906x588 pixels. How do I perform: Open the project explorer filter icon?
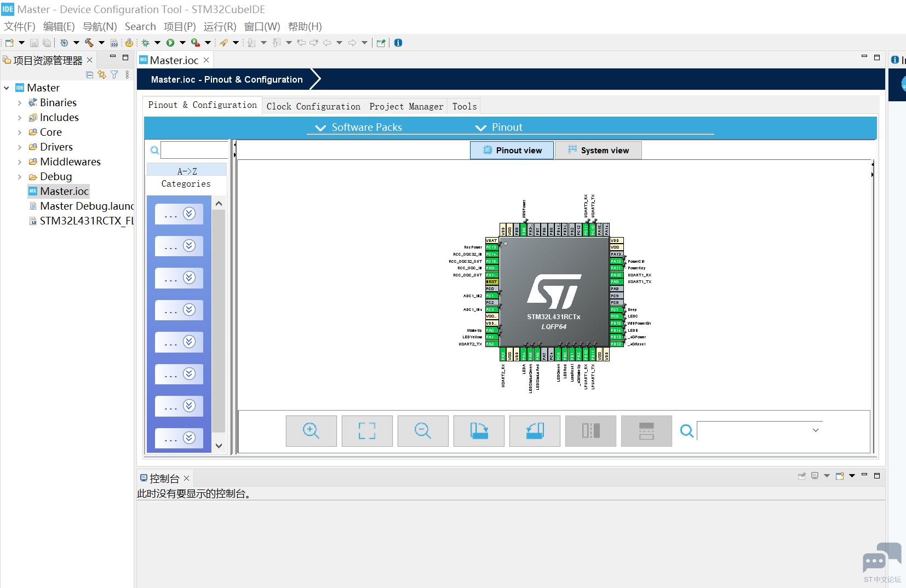[114, 74]
